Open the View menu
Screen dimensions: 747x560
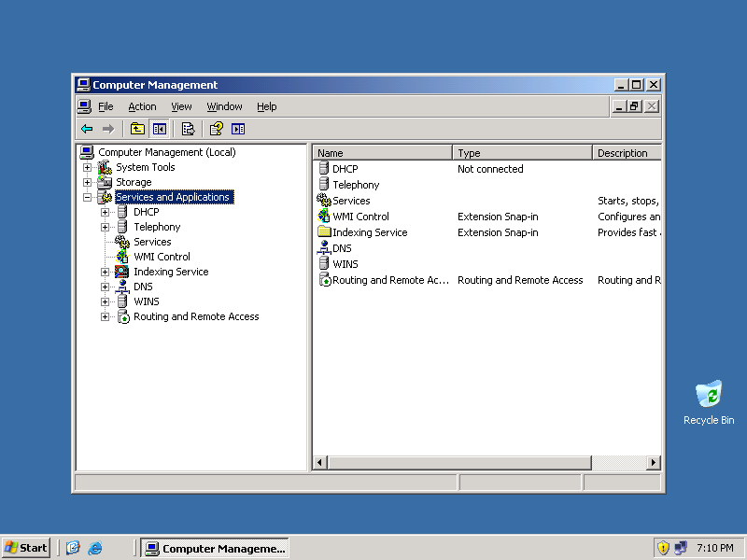pos(181,106)
